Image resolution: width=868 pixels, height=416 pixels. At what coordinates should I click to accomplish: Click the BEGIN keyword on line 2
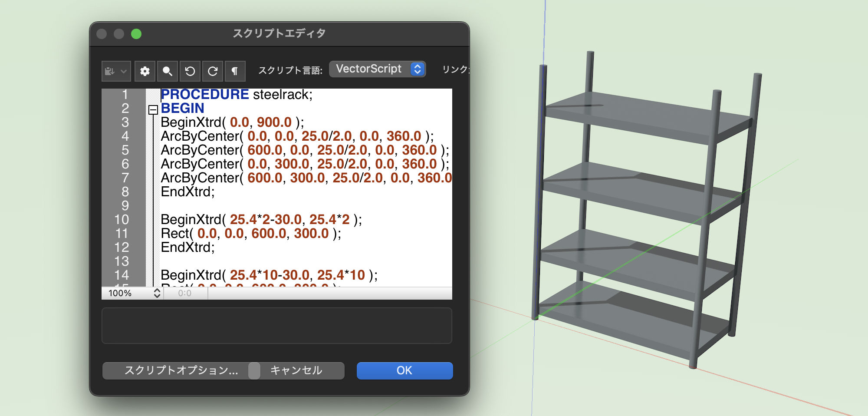[182, 108]
